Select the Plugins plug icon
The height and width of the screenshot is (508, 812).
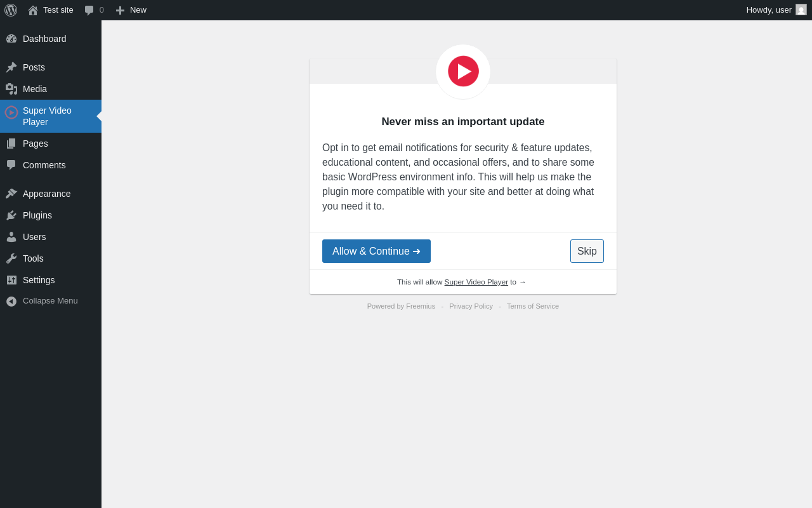click(11, 215)
